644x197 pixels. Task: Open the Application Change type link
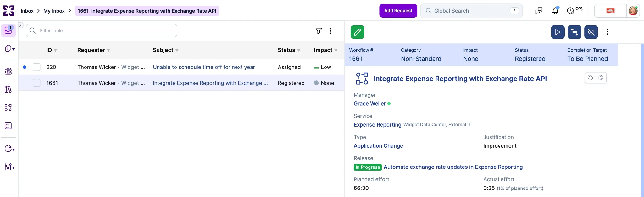tap(378, 146)
